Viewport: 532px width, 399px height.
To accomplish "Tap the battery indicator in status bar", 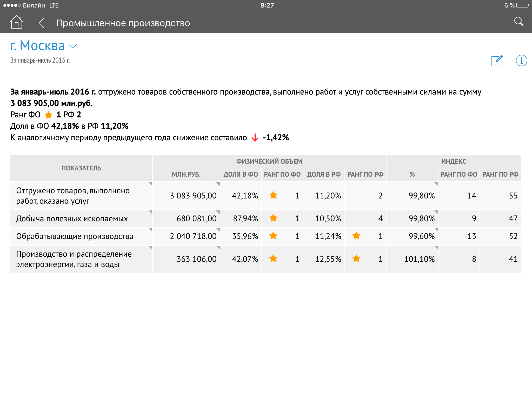I will coord(523,5).
